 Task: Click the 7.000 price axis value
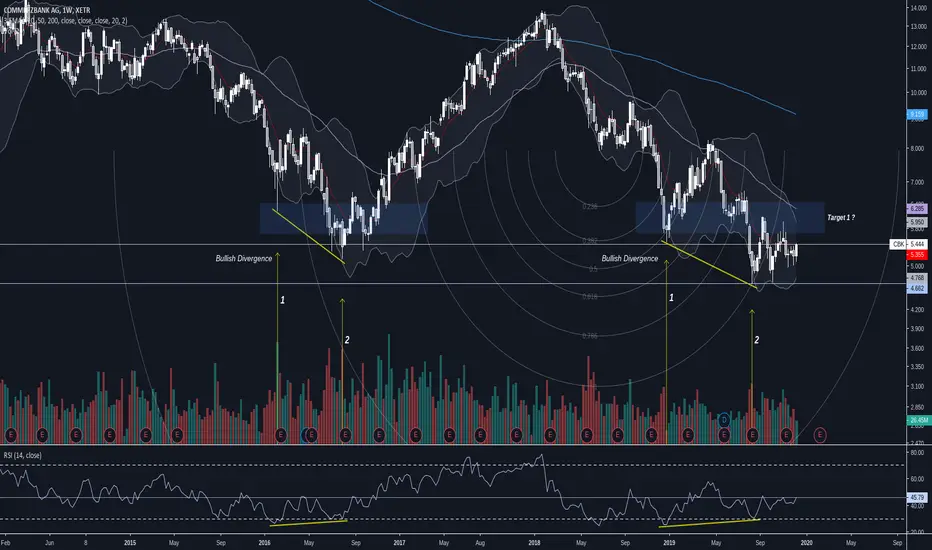[x=918, y=182]
